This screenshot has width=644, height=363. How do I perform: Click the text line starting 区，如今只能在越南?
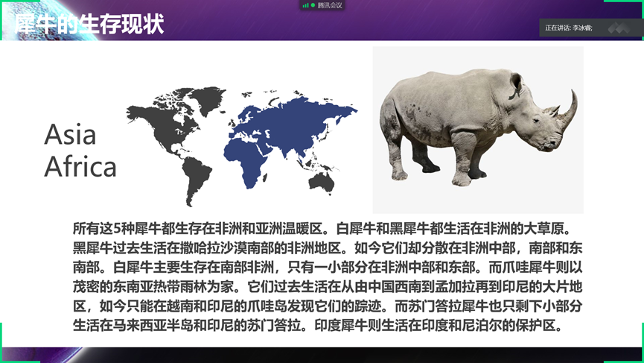click(x=328, y=306)
